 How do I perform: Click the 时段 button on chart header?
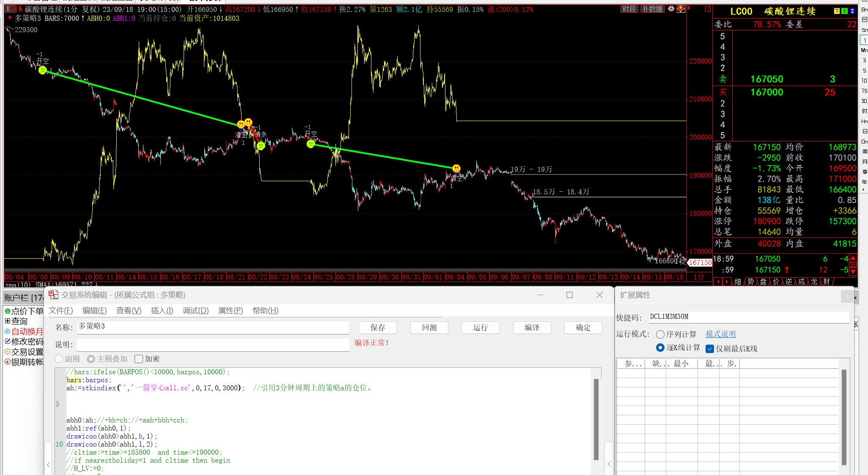pyautogui.click(x=629, y=9)
